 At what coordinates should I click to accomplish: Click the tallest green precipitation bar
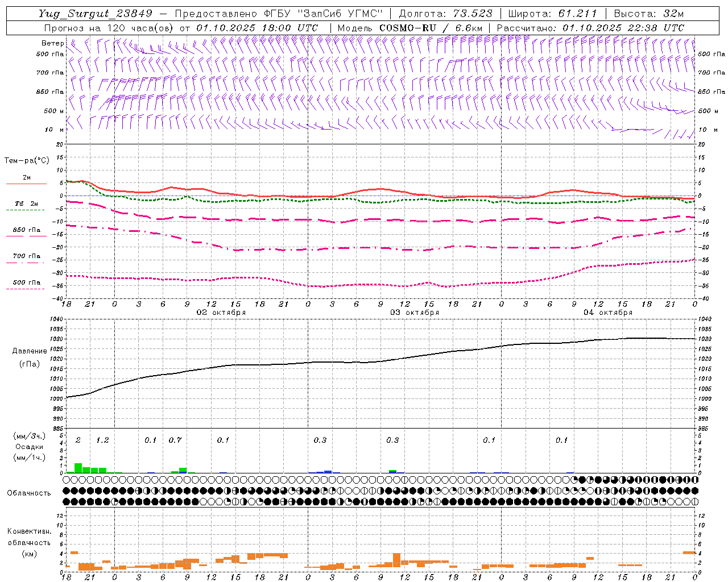(x=78, y=468)
